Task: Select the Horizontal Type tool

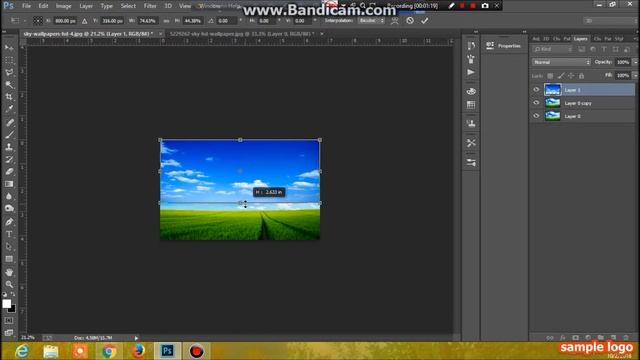Action: pos(9,234)
